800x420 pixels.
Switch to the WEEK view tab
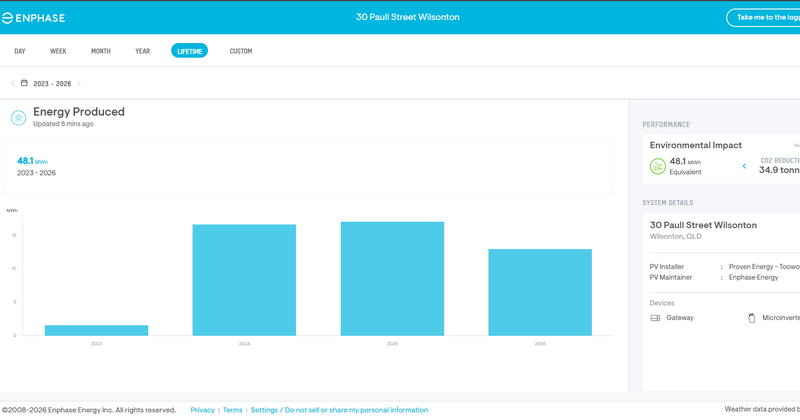tap(58, 51)
